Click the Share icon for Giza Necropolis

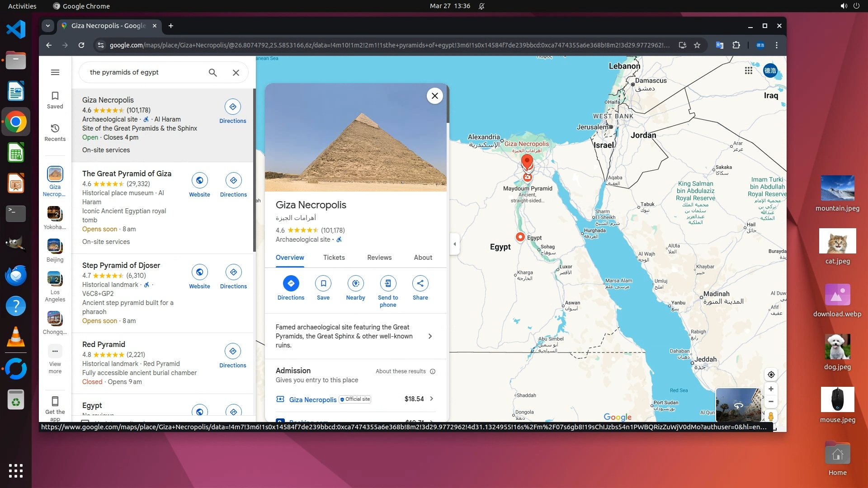pos(420,283)
